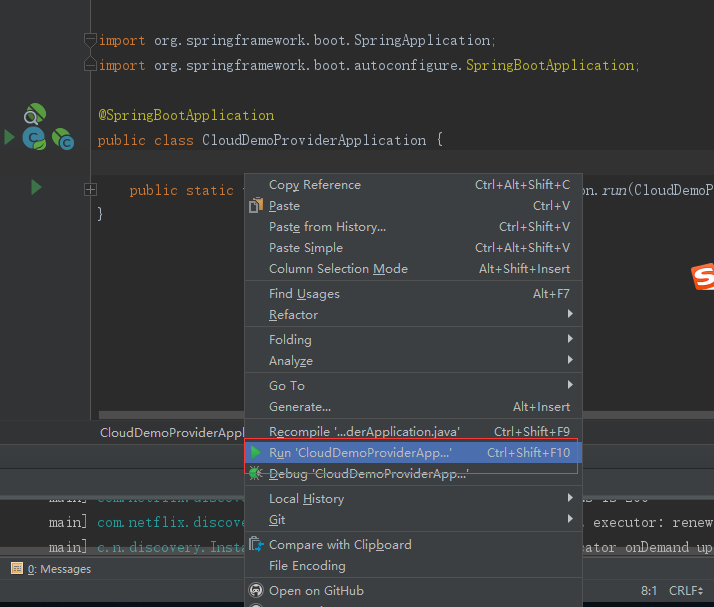Select Debug 'CloudDemoProviderApp...' entry

click(x=413, y=473)
